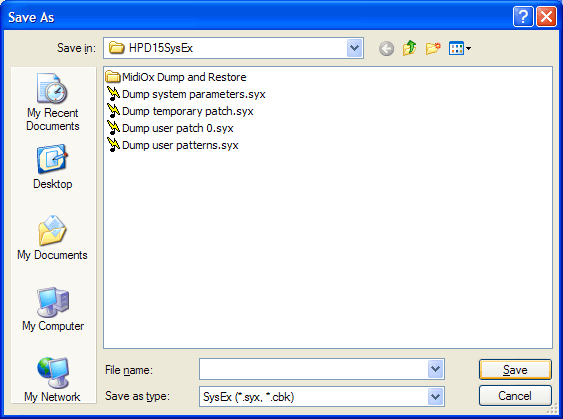The image size is (563, 419).
Task: Click the Save button
Action: click(x=515, y=369)
